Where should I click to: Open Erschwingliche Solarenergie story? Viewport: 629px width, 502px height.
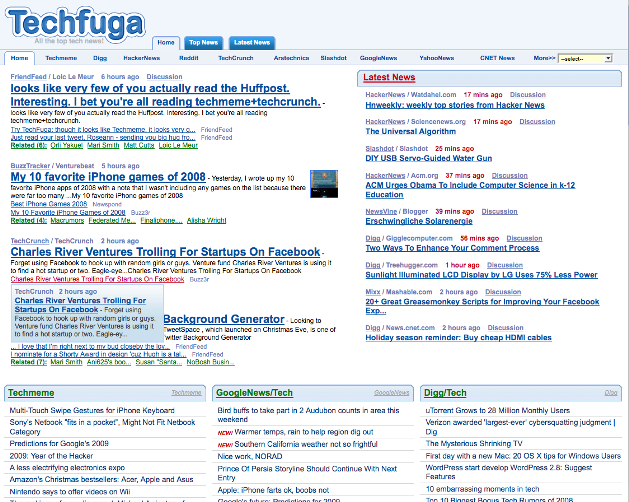pos(419,221)
